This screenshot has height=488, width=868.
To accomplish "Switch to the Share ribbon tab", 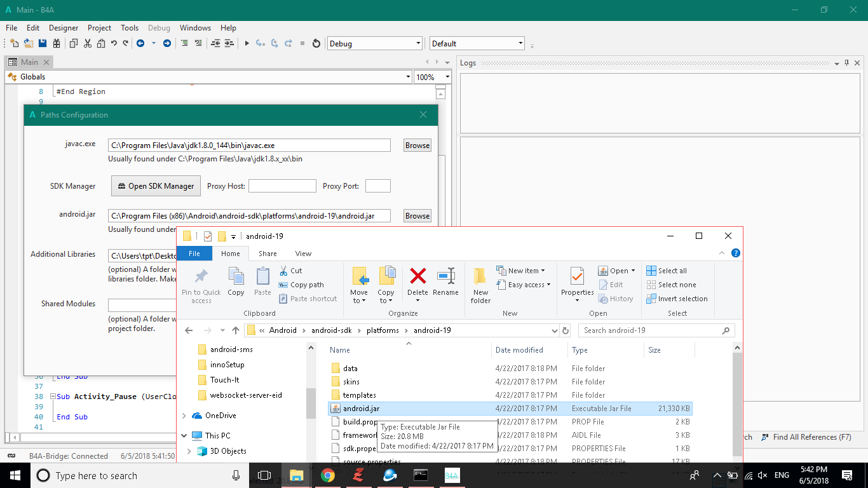I will [268, 254].
